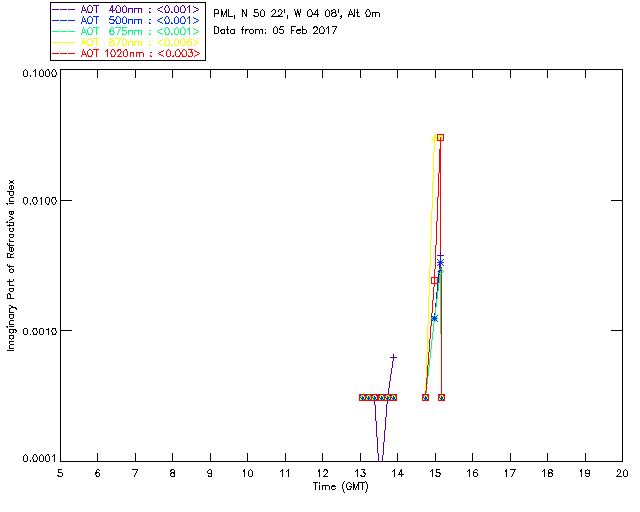Image resolution: width=640 pixels, height=512 pixels.
Task: Click the x-axis tick label 19
Action: pyautogui.click(x=585, y=473)
